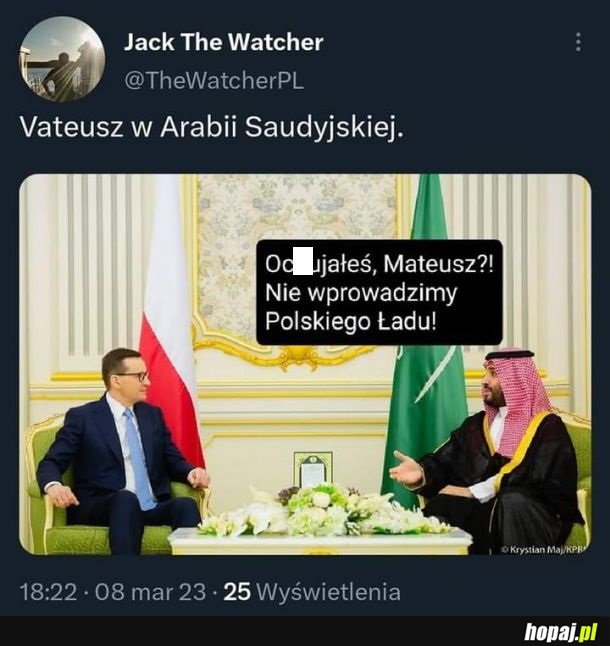Screen dimensions: 610x646
Task: Click the display name Jack The Watcher
Action: (x=224, y=42)
